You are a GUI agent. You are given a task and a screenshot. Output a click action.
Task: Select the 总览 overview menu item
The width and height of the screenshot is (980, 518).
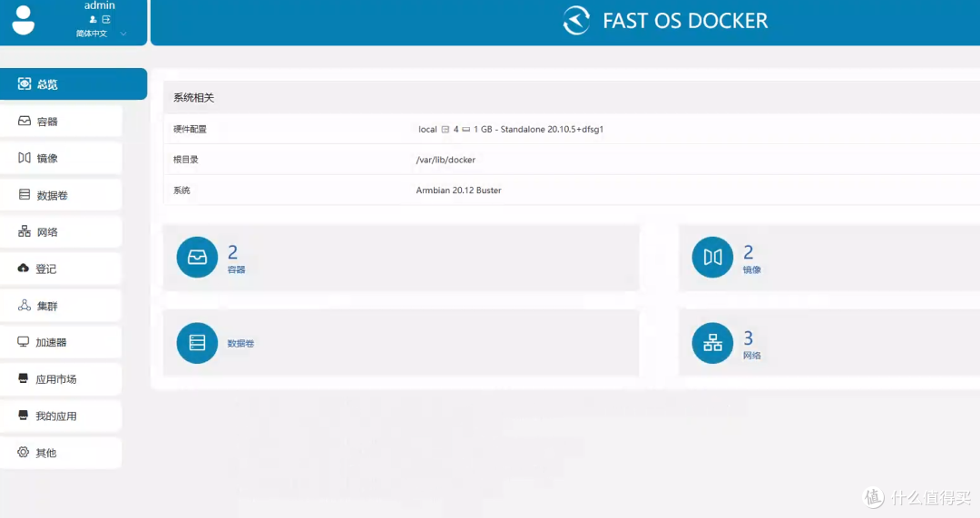(x=73, y=83)
